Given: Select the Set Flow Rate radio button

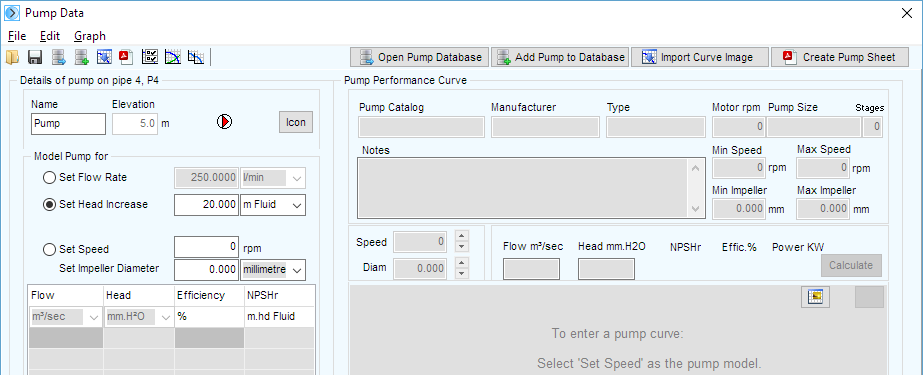Looking at the screenshot, I should (49, 177).
